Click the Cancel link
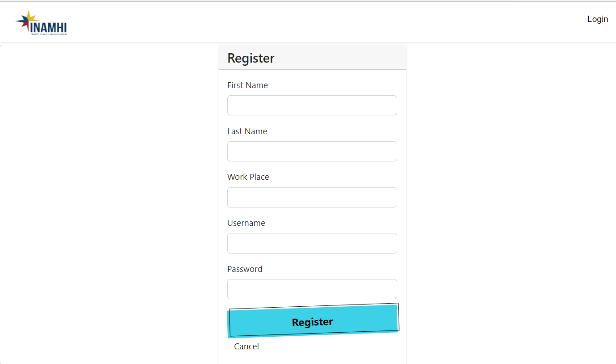This screenshot has height=364, width=616. 246,346
